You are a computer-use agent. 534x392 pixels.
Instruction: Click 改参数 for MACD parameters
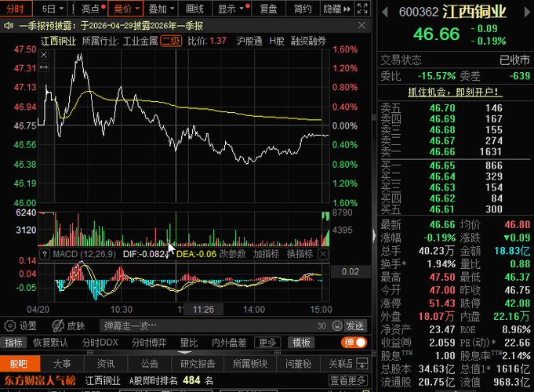[233, 254]
